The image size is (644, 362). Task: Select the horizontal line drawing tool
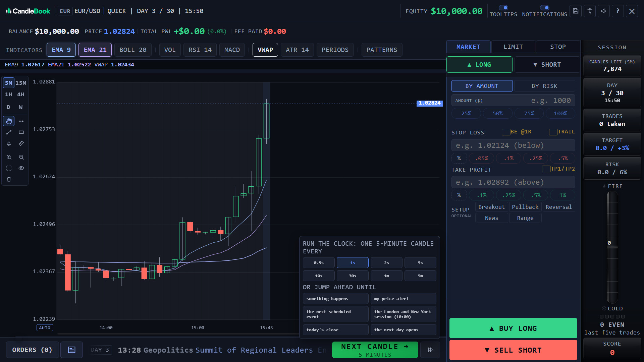(x=21, y=121)
